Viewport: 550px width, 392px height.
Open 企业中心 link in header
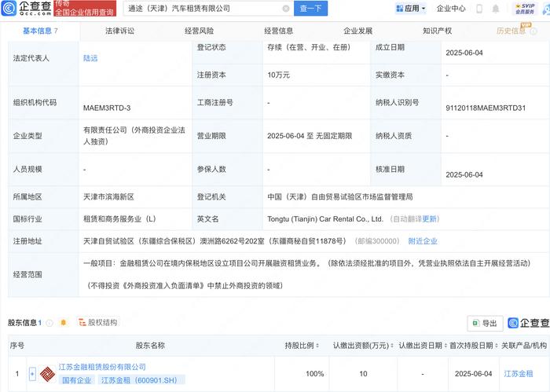click(451, 9)
